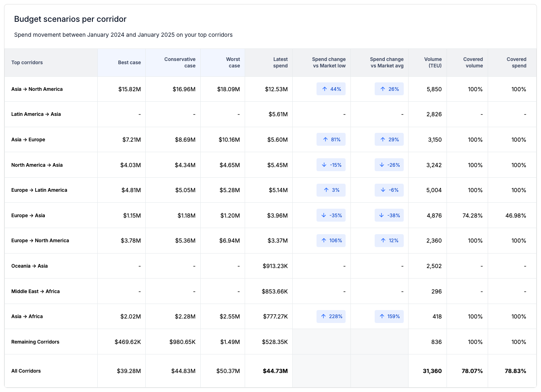Click the down arrow icon beside -38%
Viewport: 541px width, 392px height.
(x=382, y=216)
